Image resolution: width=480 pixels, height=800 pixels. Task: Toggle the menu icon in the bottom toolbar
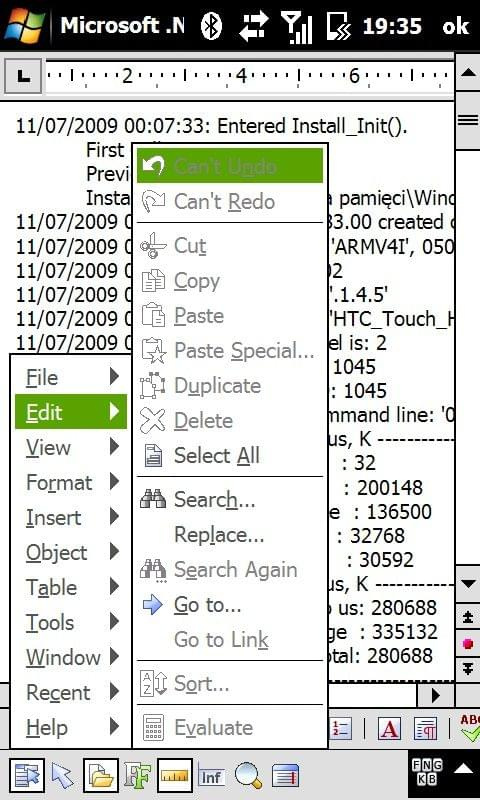[x=27, y=776]
